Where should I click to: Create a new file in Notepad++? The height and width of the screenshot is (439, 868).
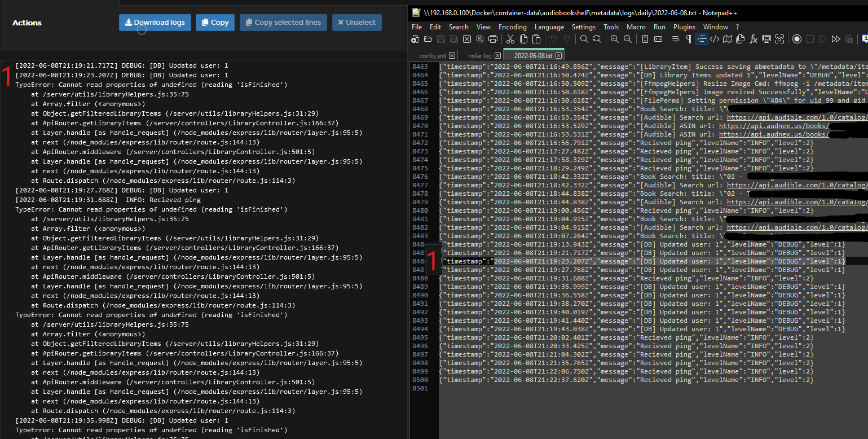(x=416, y=39)
